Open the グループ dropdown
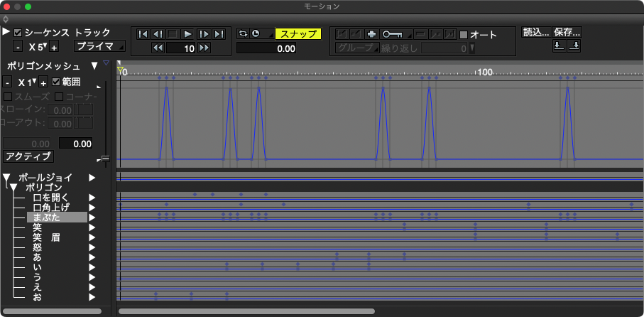The image size is (644, 317). point(357,48)
